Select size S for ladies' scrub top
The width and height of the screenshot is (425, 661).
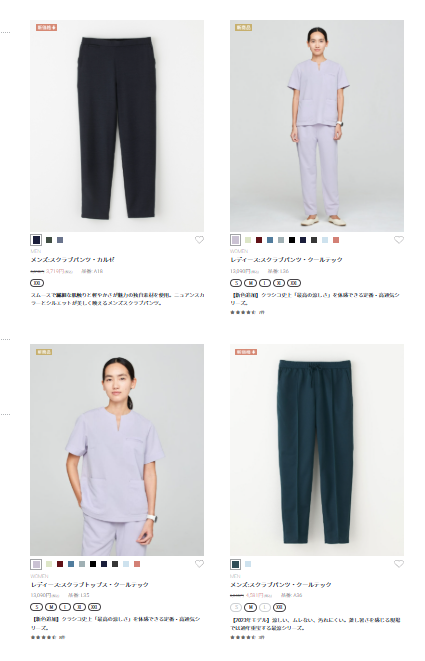pyautogui.click(x=37, y=607)
